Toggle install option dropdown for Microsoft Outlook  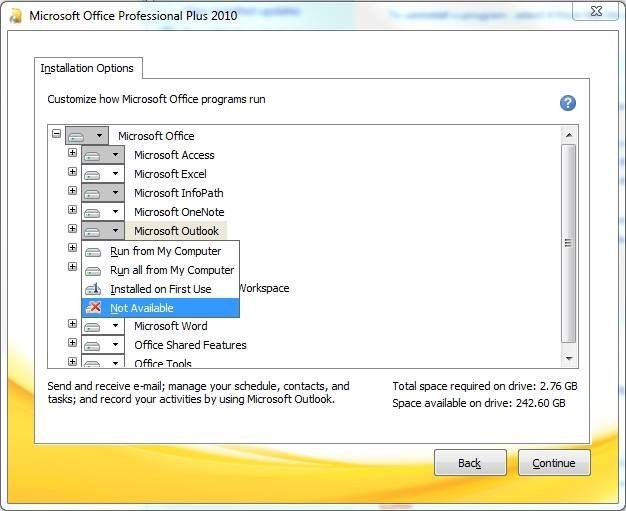pos(103,231)
